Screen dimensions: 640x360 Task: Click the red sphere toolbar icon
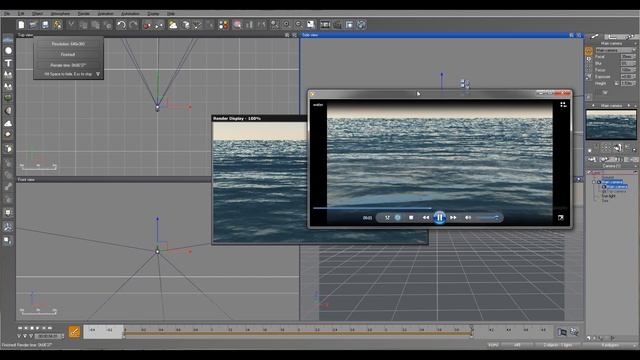click(147, 25)
